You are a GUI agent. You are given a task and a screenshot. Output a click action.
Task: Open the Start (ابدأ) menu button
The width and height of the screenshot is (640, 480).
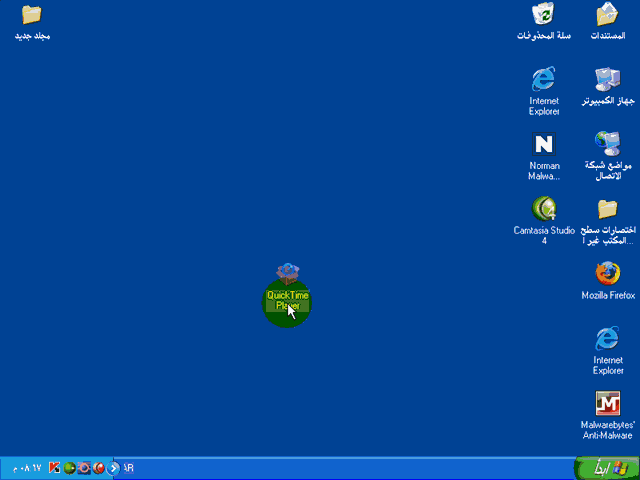[x=603, y=468]
